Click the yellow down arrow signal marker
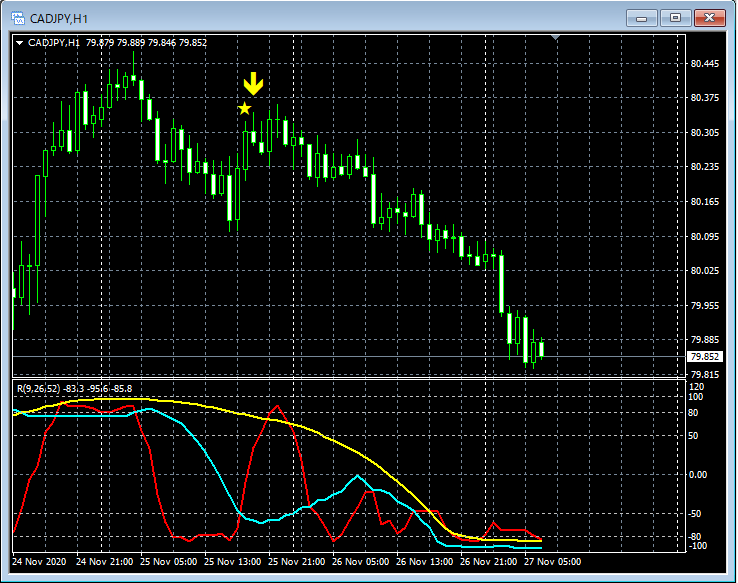The width and height of the screenshot is (738, 583). click(253, 84)
